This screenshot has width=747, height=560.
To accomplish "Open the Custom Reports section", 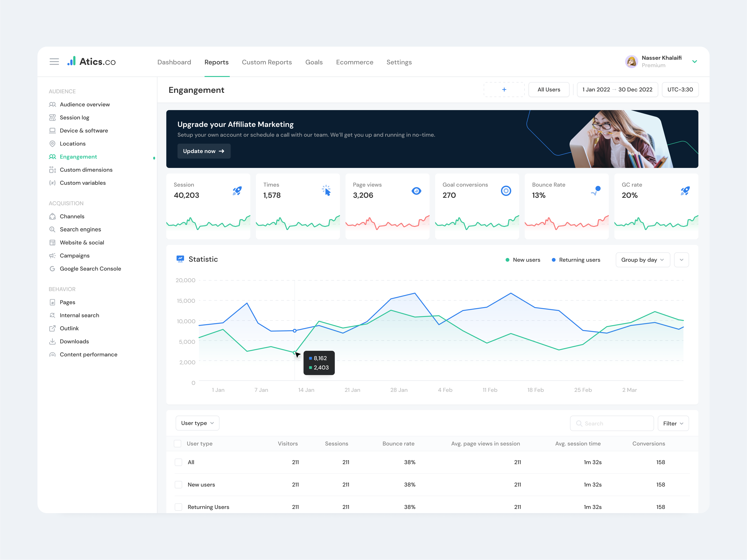I will [267, 62].
